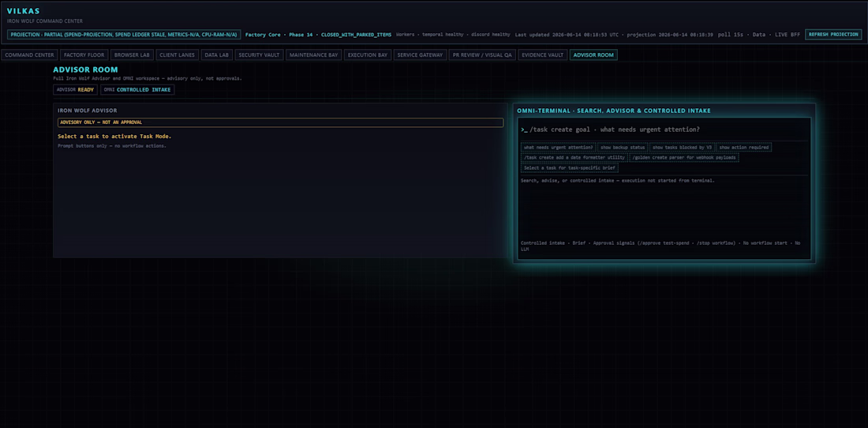Select the "/golden create parser for webhook payloads" chip
The height and width of the screenshot is (428, 868).
[684, 158]
